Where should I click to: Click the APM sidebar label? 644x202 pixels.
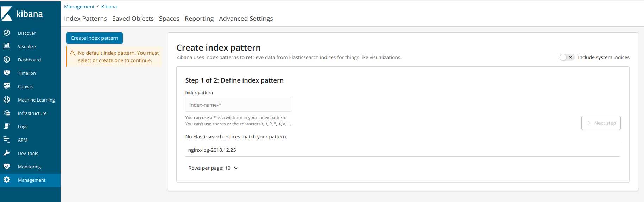[x=23, y=140]
